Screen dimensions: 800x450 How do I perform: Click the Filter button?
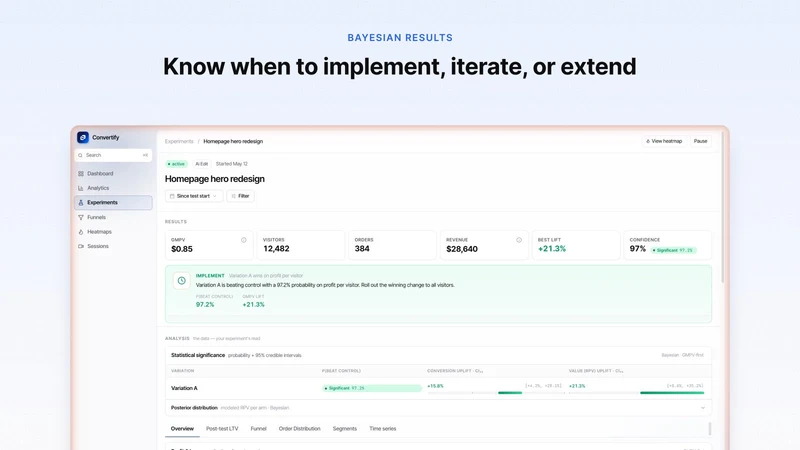click(x=240, y=196)
